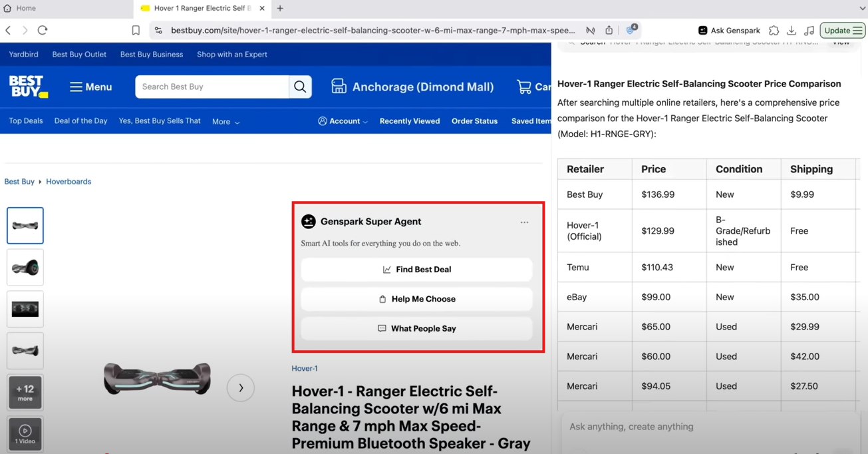Click the search magnifier button

[300, 87]
